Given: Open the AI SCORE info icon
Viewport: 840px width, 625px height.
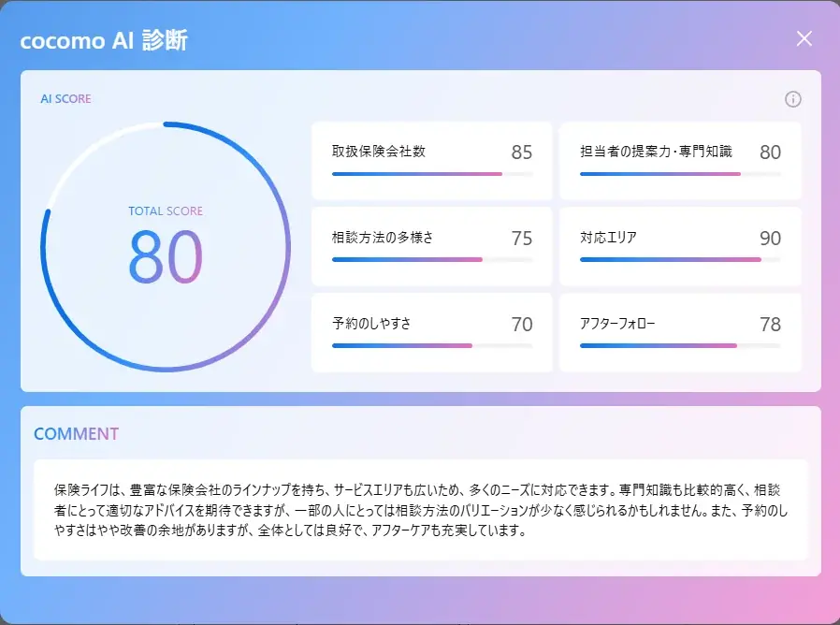Looking at the screenshot, I should point(793,99).
